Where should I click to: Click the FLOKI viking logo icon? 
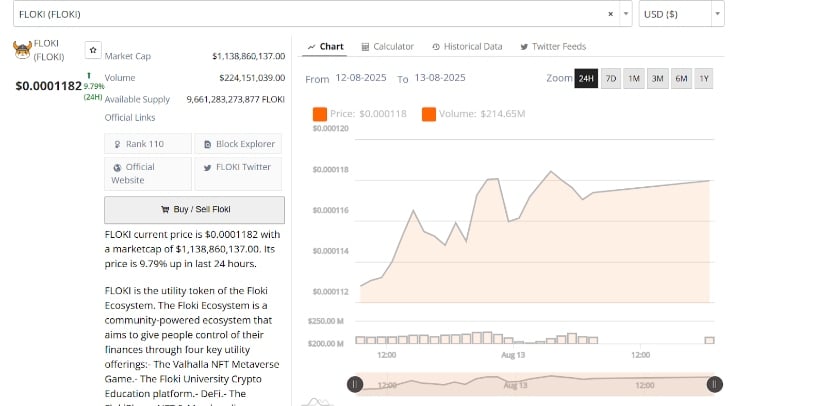[21, 50]
